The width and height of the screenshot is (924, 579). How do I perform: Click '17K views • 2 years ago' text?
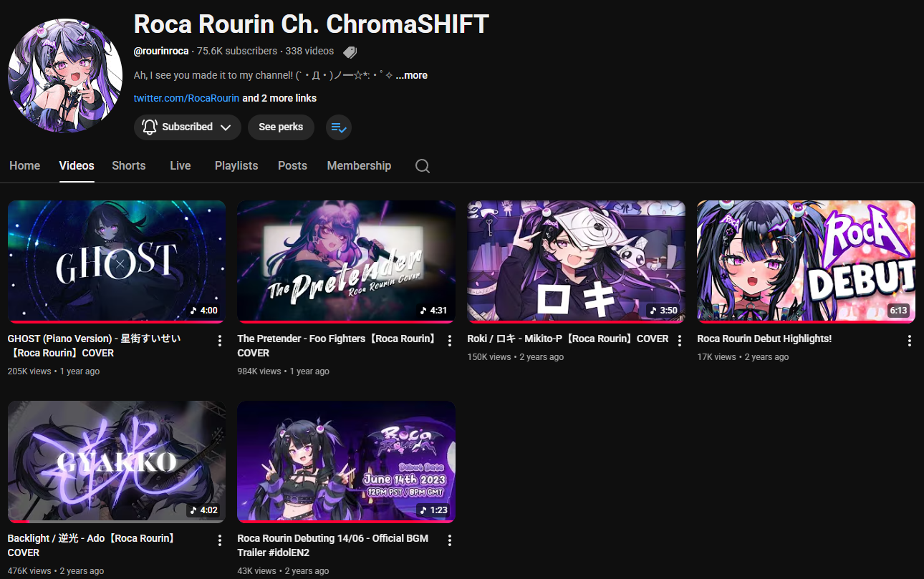click(x=743, y=357)
